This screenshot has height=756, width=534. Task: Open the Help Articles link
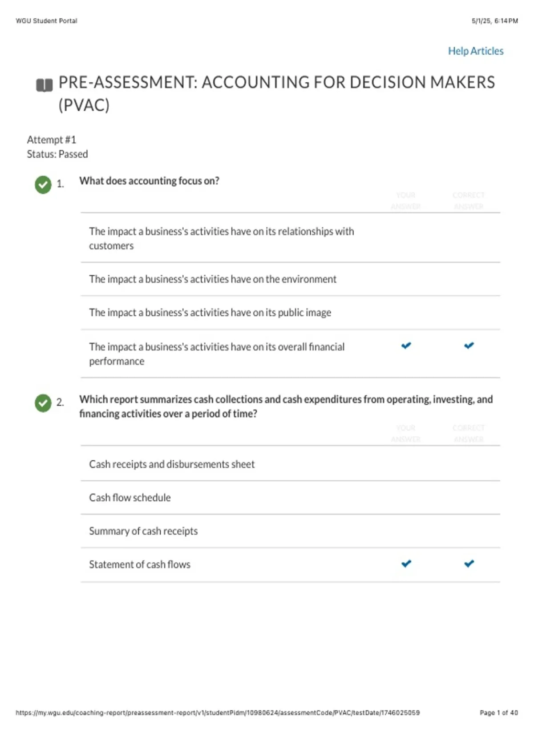475,51
